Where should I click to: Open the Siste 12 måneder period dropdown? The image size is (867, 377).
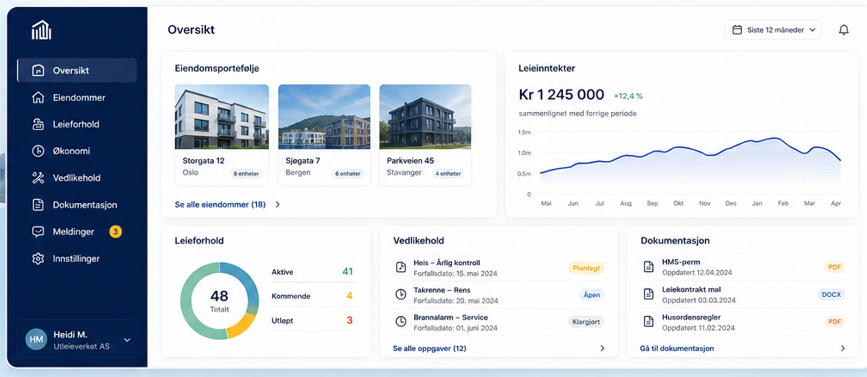click(773, 30)
